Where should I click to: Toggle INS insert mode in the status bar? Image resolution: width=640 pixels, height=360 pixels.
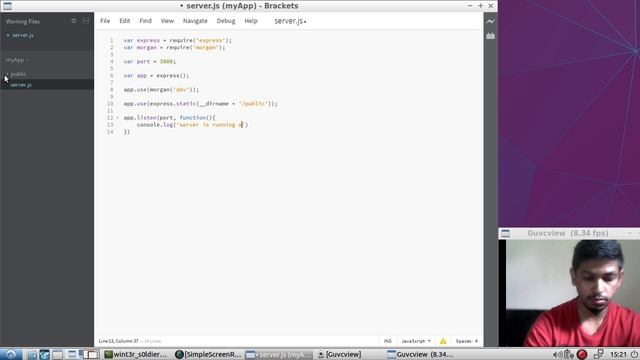pyautogui.click(x=387, y=341)
